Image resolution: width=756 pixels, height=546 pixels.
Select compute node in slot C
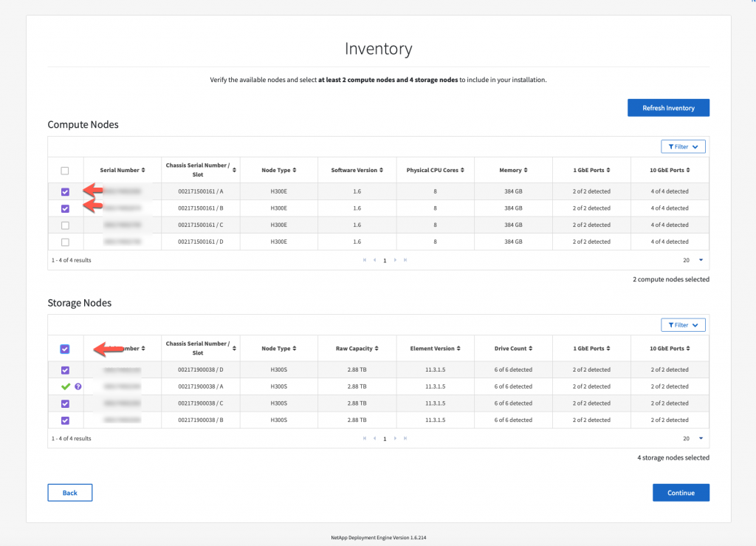pos(65,225)
